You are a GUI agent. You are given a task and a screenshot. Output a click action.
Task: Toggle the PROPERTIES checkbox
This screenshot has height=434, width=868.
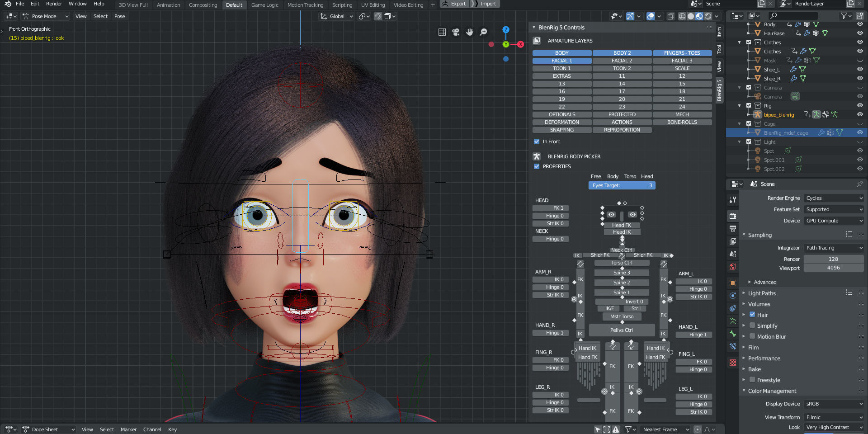[x=537, y=166]
